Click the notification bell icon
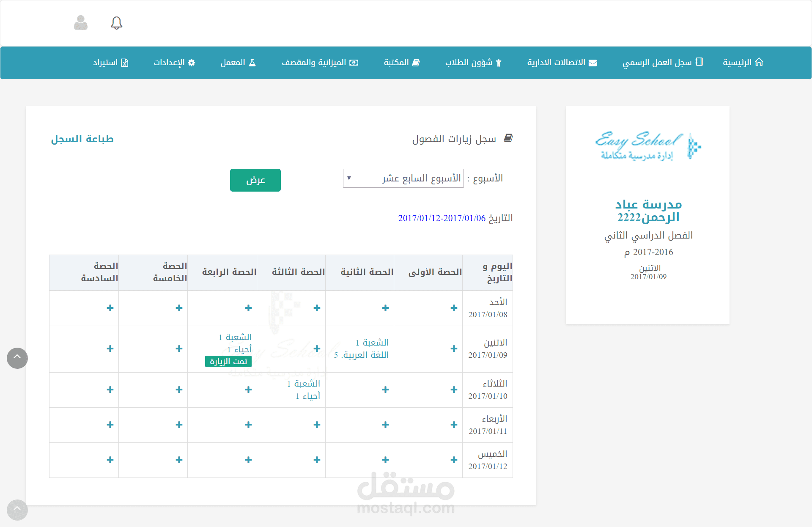812x527 pixels. [x=116, y=23]
